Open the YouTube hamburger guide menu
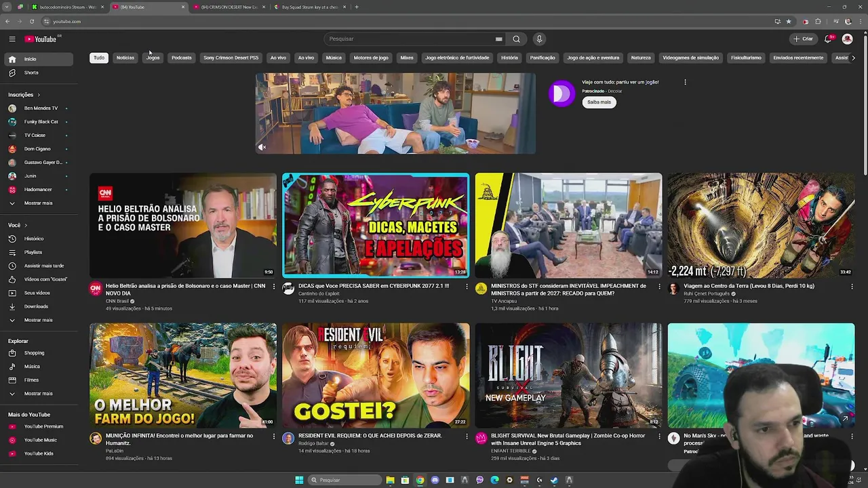Screen dimensions: 868x488 tap(12, 39)
